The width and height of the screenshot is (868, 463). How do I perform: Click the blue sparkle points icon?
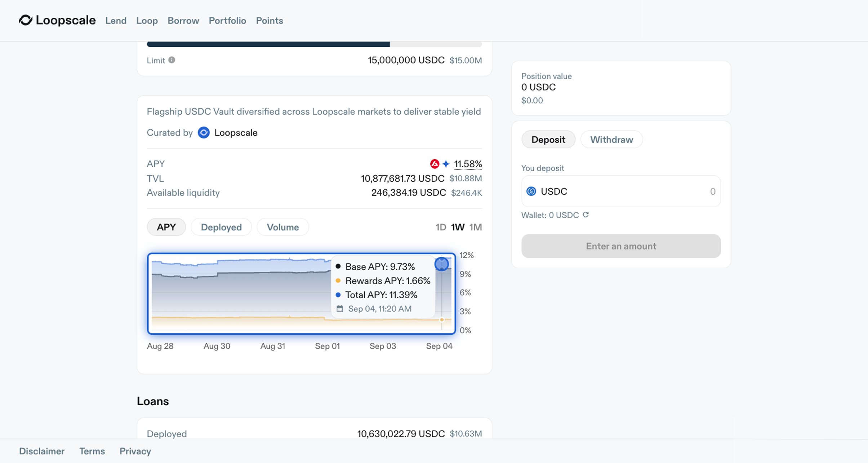(446, 164)
